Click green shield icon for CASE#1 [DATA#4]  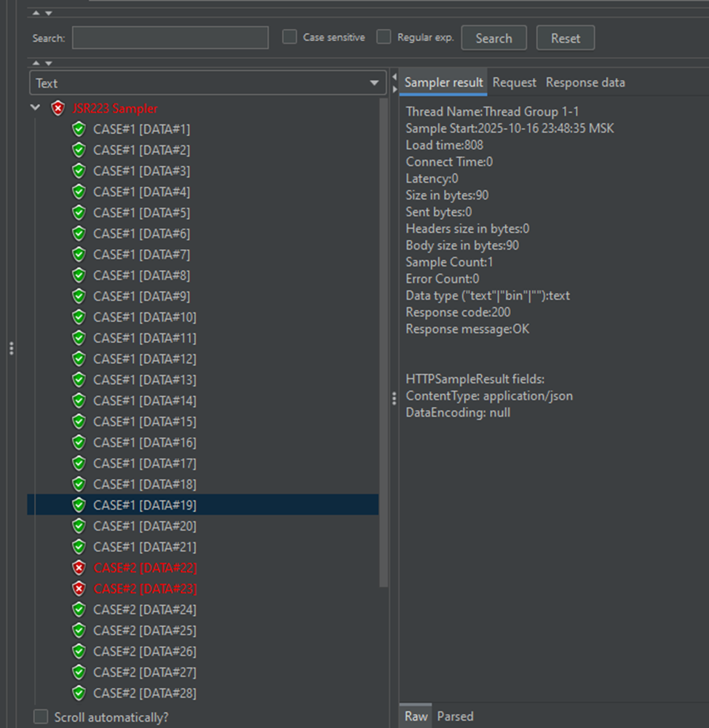point(79,192)
